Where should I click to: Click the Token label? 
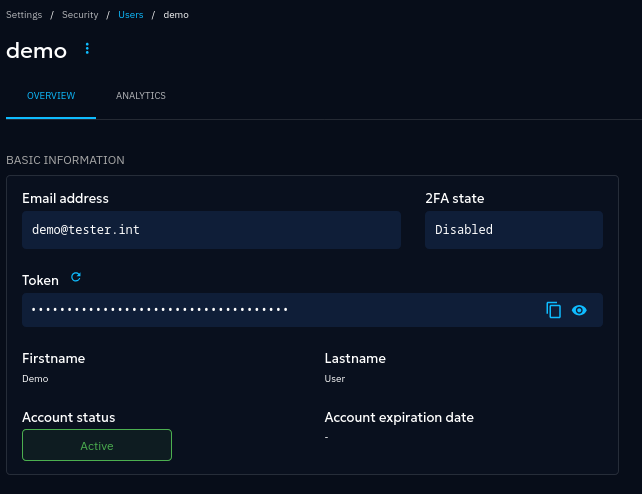click(40, 280)
